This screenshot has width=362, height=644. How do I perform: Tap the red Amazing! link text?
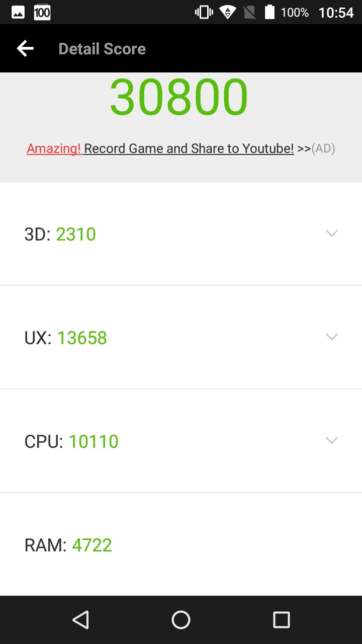coord(54,148)
